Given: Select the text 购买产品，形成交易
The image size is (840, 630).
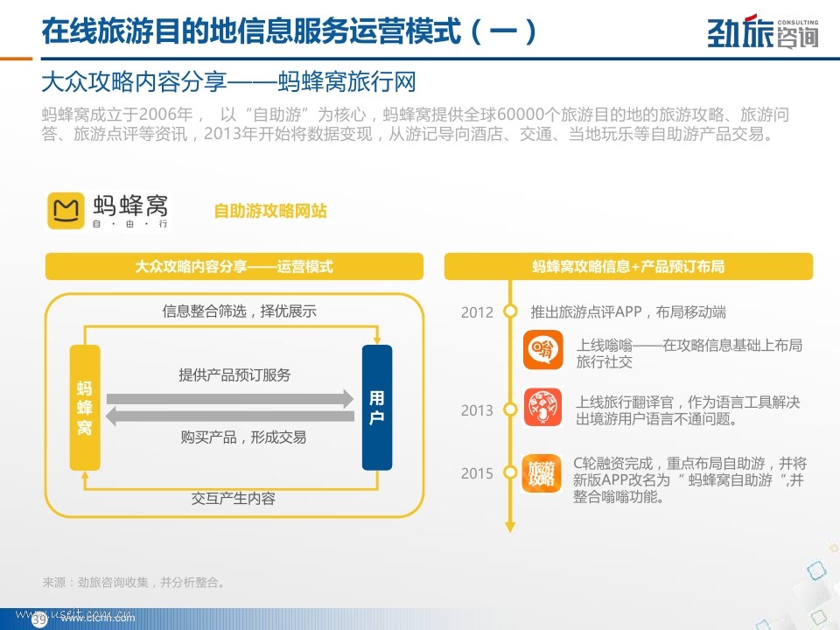Looking at the screenshot, I should 243,437.
